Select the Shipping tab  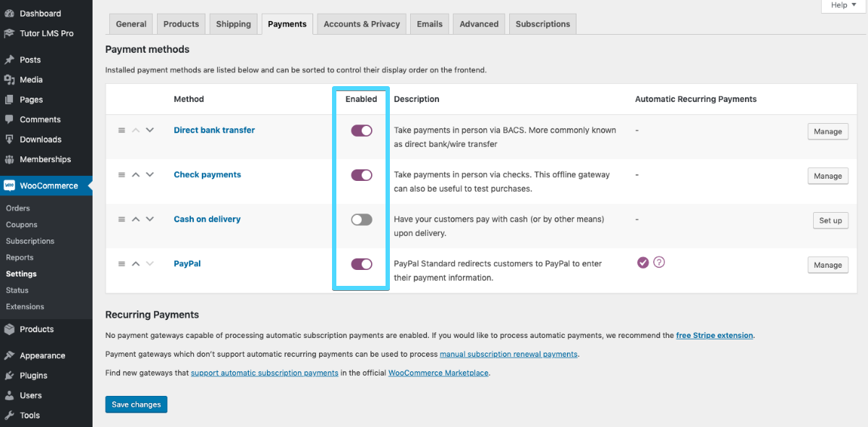pos(234,24)
